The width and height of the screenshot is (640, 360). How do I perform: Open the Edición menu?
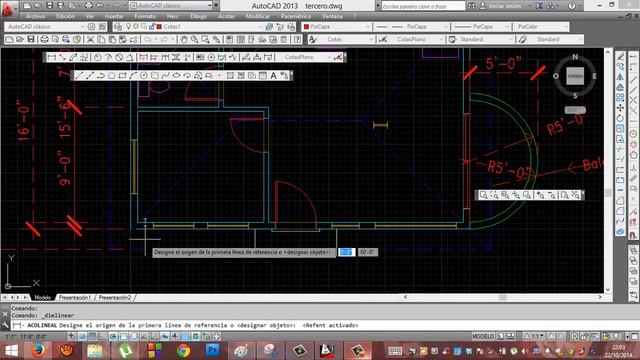click(65, 16)
